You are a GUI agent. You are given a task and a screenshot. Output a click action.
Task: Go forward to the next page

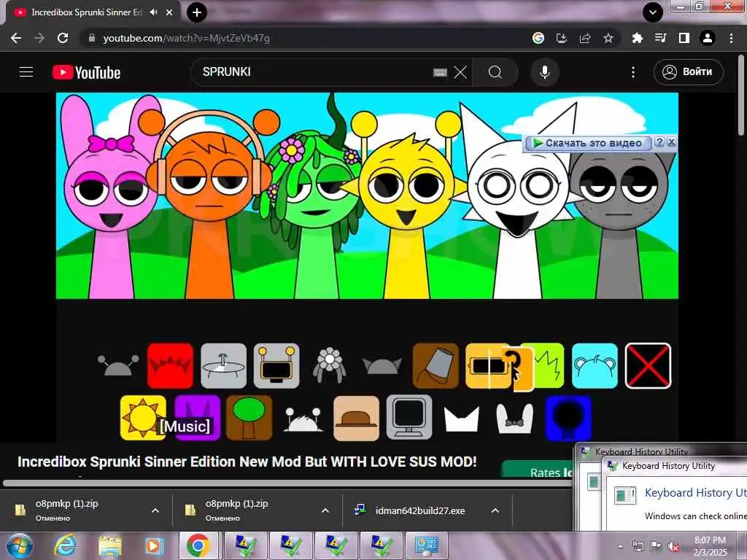point(39,38)
